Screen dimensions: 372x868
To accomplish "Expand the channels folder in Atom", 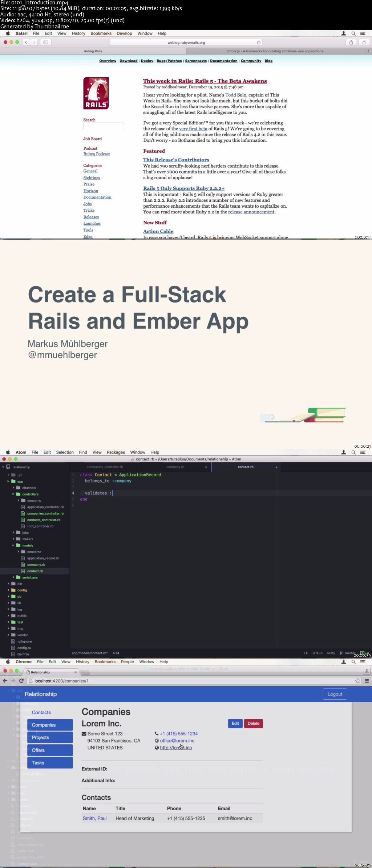I will (13, 488).
